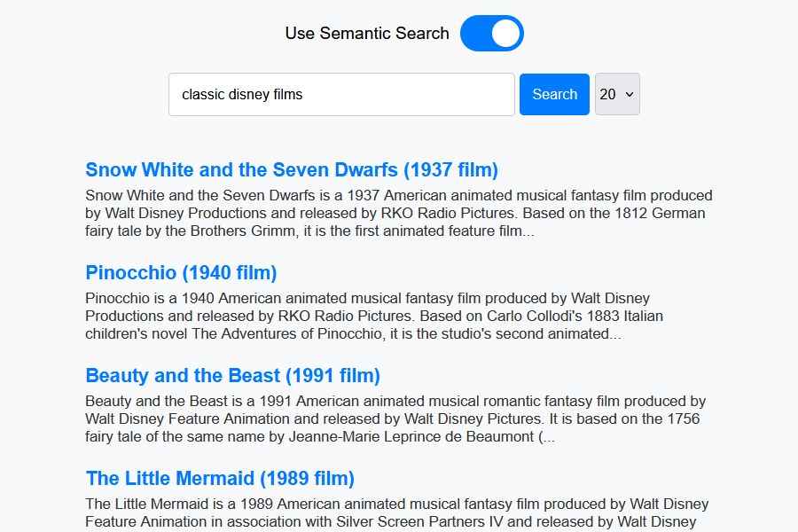The height and width of the screenshot is (532, 798).
Task: Visit Beauty and the Beast (1991 film) page
Action: pyautogui.click(x=232, y=375)
